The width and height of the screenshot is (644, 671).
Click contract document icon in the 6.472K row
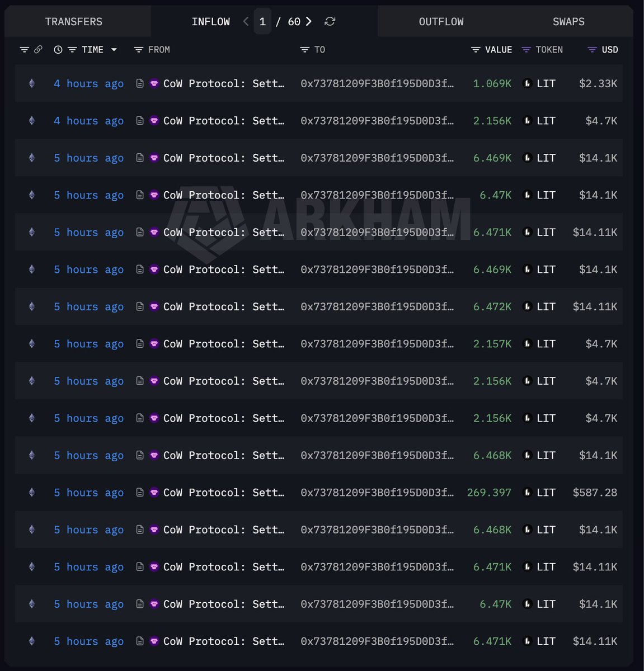click(x=140, y=306)
